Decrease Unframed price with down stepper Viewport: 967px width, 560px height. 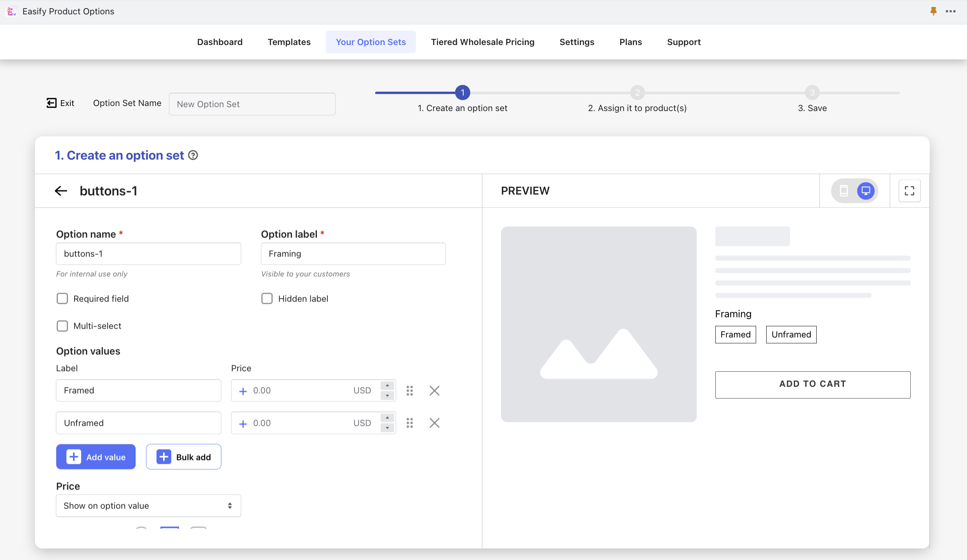(387, 428)
